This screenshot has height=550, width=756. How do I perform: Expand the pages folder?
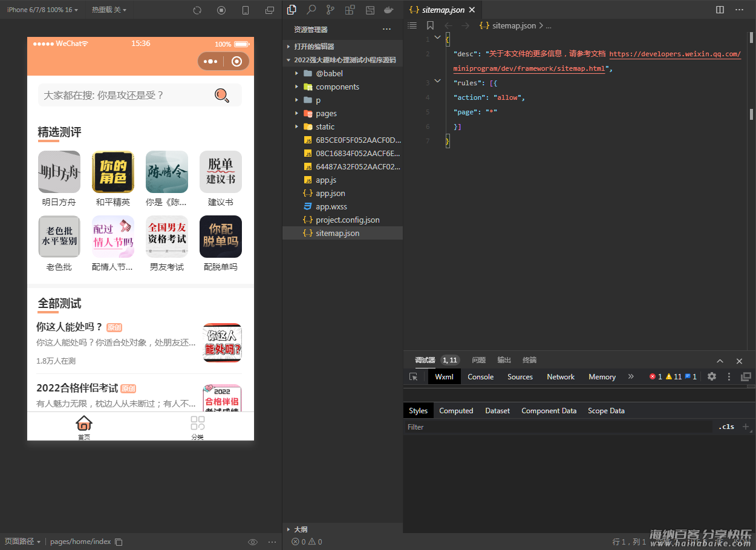[x=342, y=113]
